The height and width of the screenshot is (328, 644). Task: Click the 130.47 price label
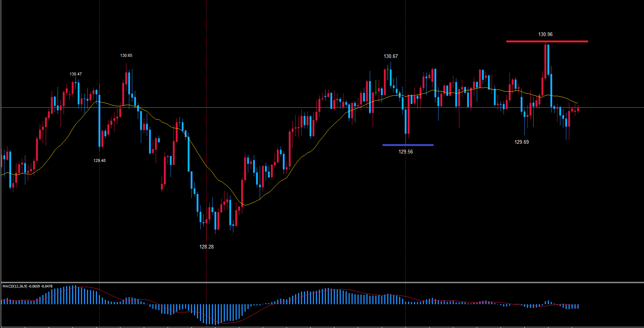point(75,74)
